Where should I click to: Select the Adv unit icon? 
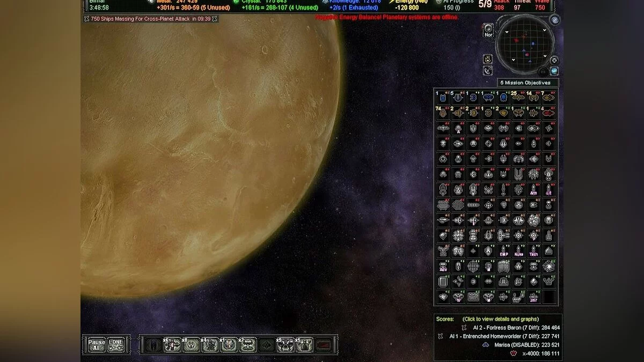click(442, 266)
